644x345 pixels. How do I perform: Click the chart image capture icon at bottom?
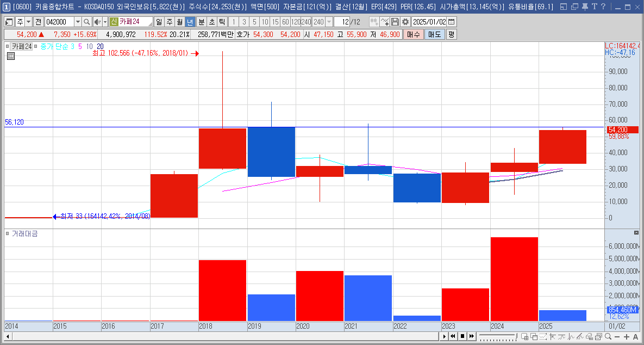point(598,337)
